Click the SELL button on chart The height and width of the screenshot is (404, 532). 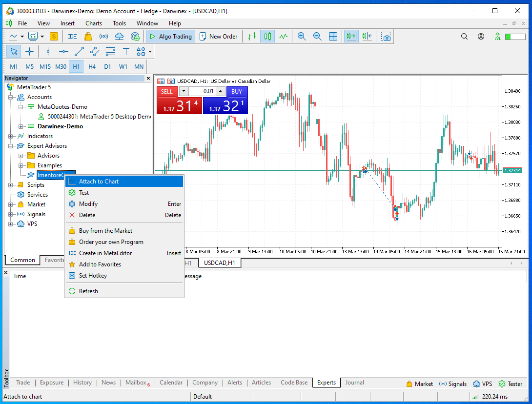click(x=167, y=92)
